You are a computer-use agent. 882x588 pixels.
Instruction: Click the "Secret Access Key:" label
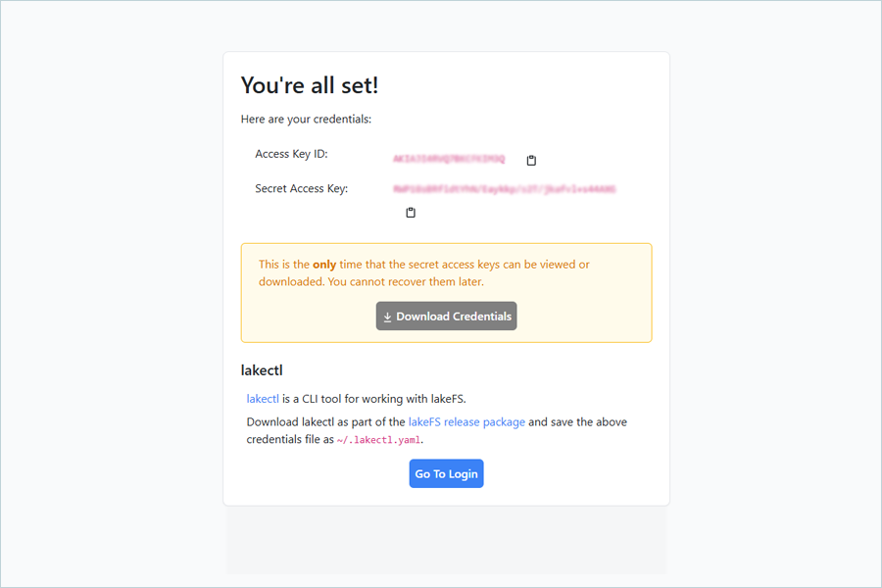click(x=301, y=188)
